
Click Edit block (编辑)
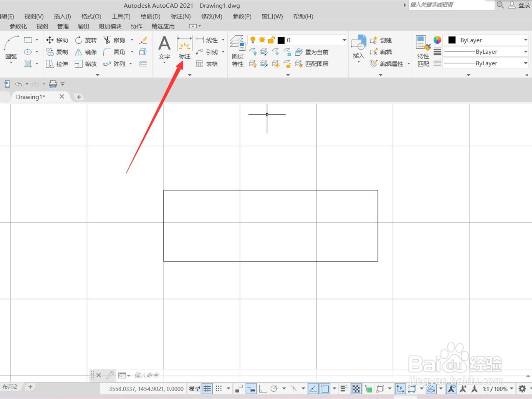(381, 52)
